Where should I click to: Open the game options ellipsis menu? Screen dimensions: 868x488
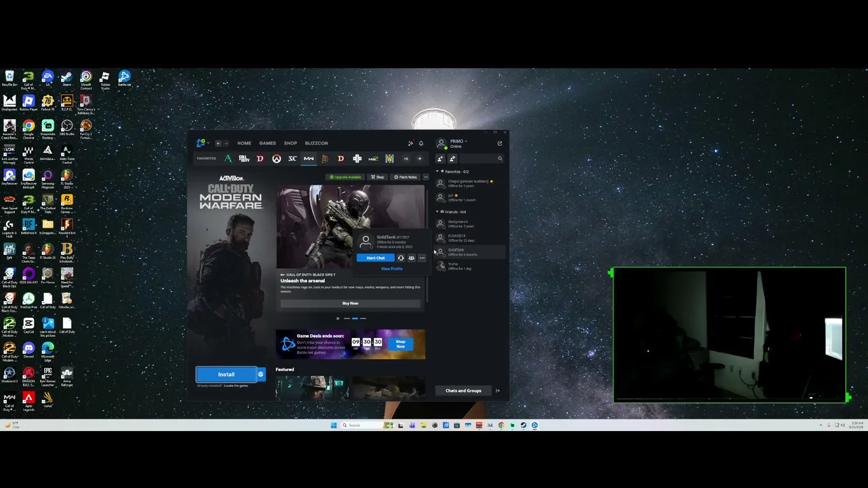click(426, 177)
